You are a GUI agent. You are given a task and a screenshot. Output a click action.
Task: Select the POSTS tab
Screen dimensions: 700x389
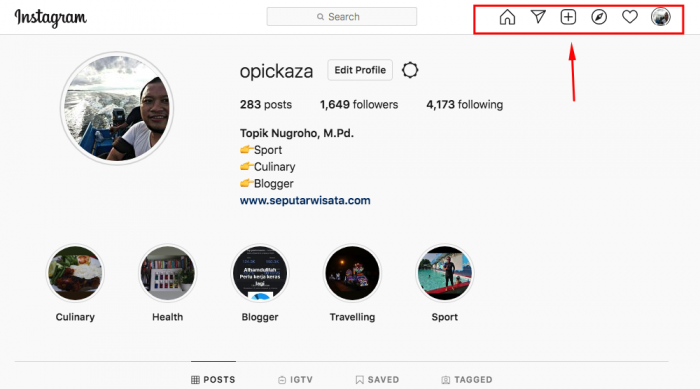(x=213, y=380)
